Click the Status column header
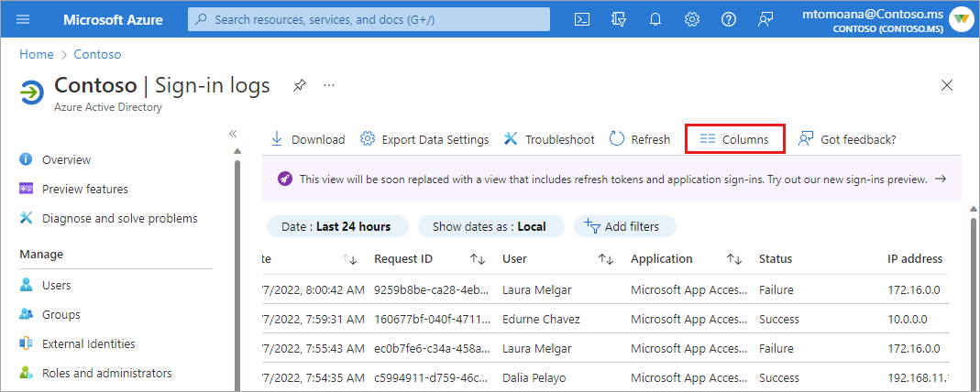 point(776,259)
